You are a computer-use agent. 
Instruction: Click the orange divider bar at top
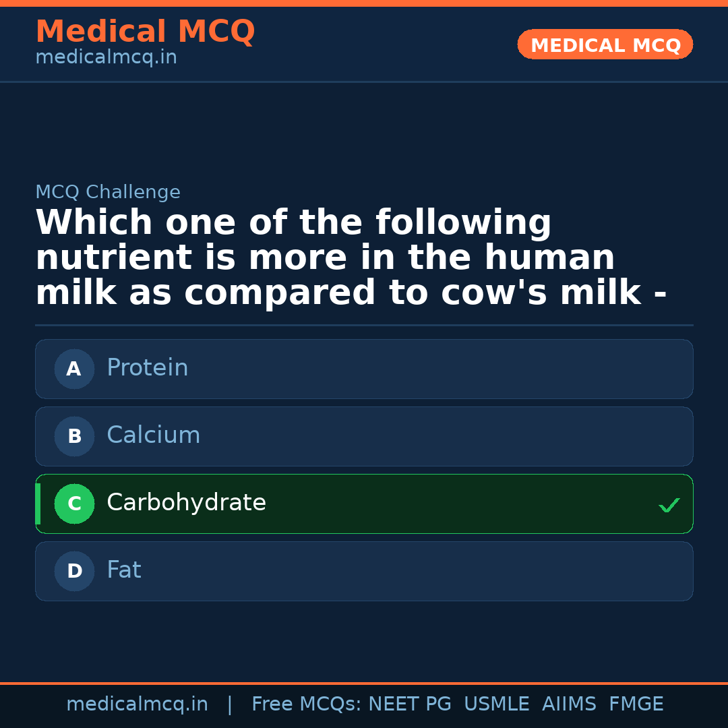point(364,4)
